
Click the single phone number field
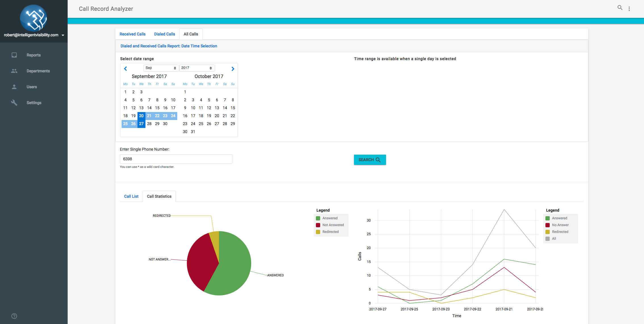click(x=176, y=159)
